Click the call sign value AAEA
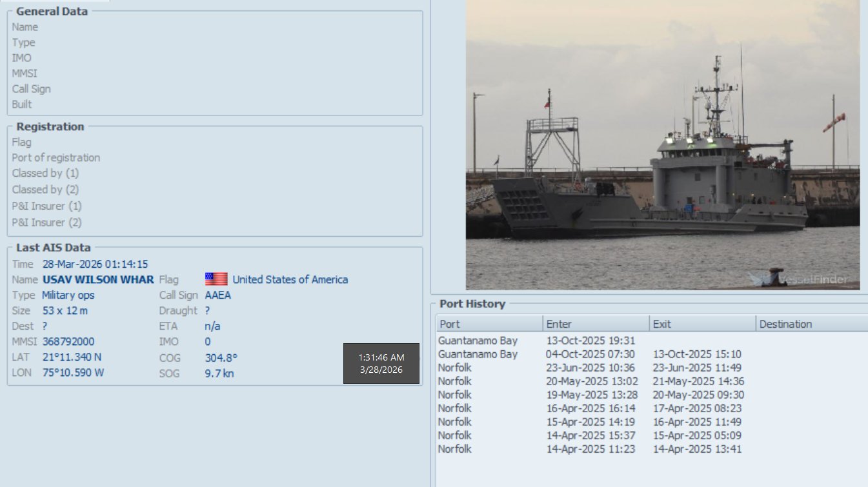Image resolution: width=868 pixels, height=487 pixels. tap(217, 295)
